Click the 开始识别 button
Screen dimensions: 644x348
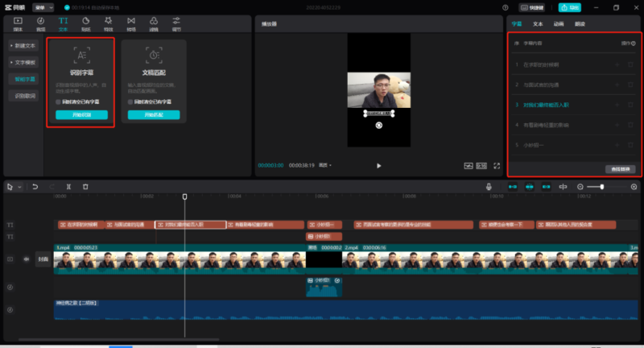[81, 115]
